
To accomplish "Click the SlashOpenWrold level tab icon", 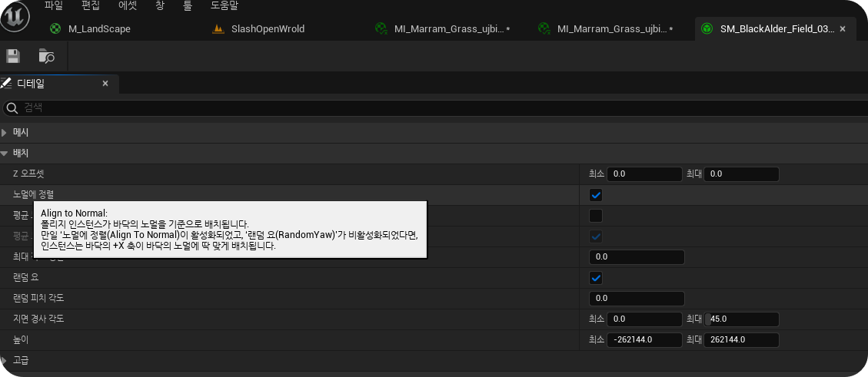I will (218, 28).
